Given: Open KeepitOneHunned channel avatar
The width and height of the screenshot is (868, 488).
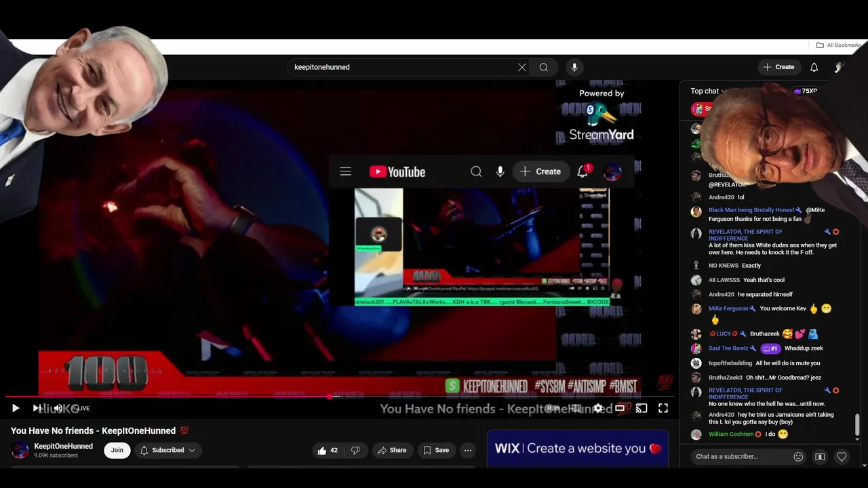Looking at the screenshot, I should (x=20, y=450).
